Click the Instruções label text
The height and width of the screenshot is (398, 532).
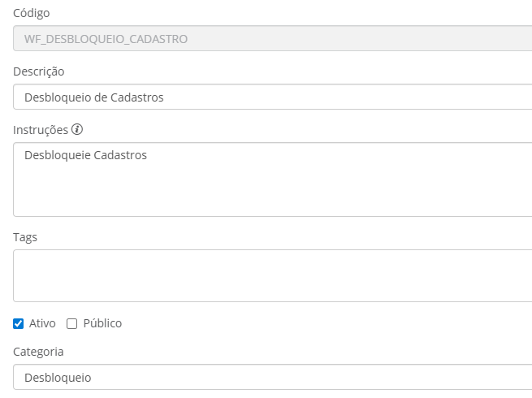(x=40, y=130)
